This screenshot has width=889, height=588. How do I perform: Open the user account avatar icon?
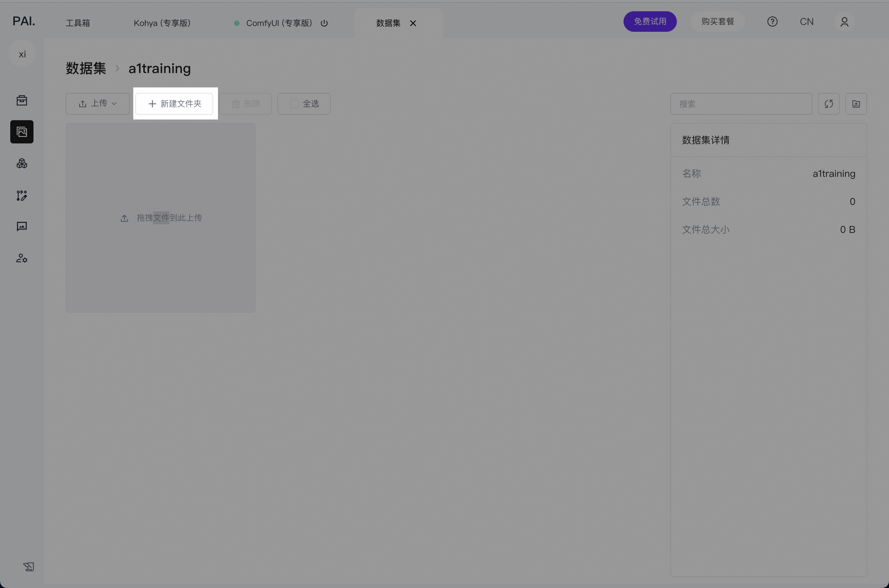point(844,22)
